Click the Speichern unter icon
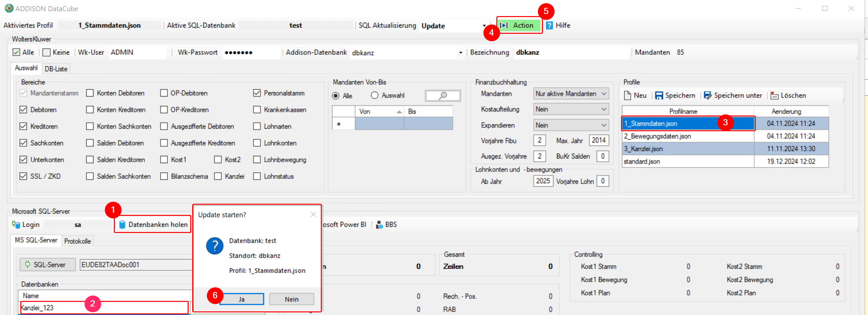 [708, 96]
